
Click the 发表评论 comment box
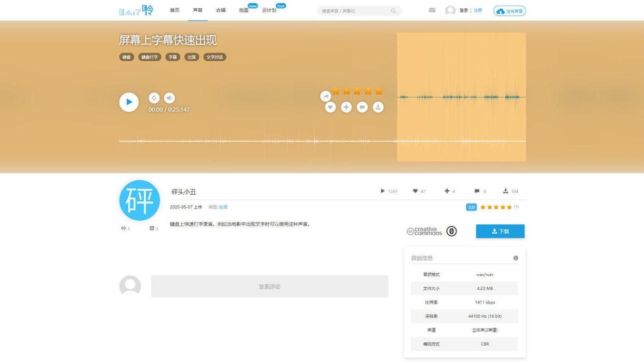click(270, 287)
